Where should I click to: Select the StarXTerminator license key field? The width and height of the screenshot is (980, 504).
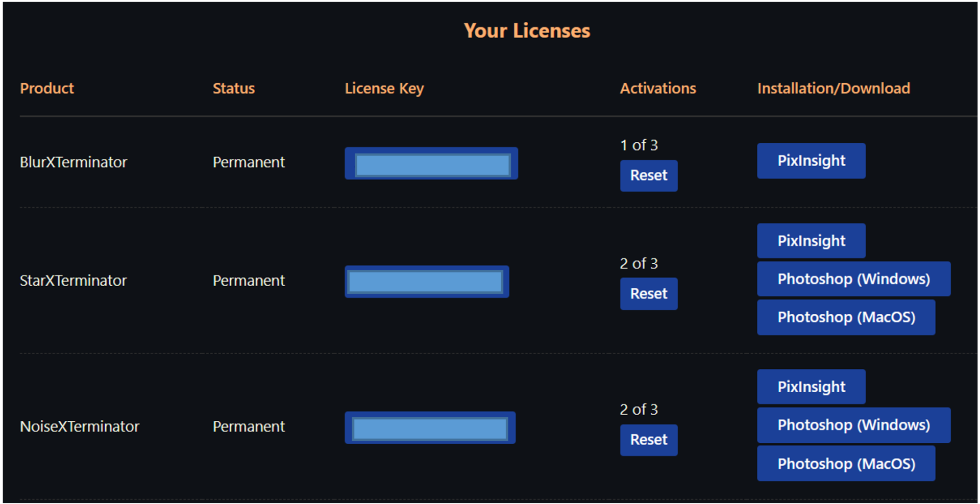[x=427, y=282]
